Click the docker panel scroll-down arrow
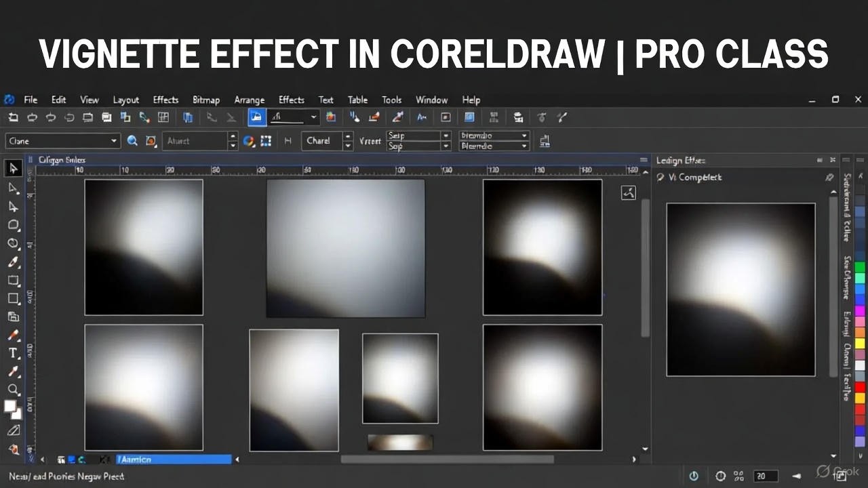Viewport: 868px width, 488px height. (x=834, y=457)
